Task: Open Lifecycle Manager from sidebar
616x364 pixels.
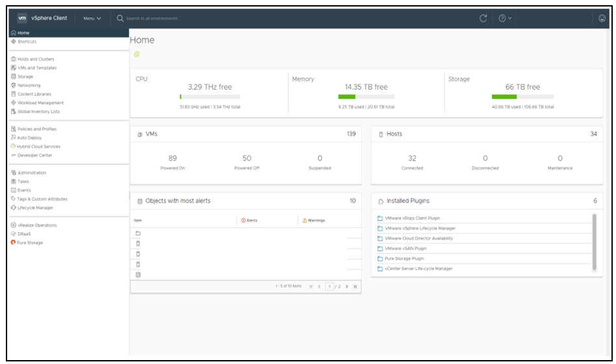Action: [x=35, y=208]
